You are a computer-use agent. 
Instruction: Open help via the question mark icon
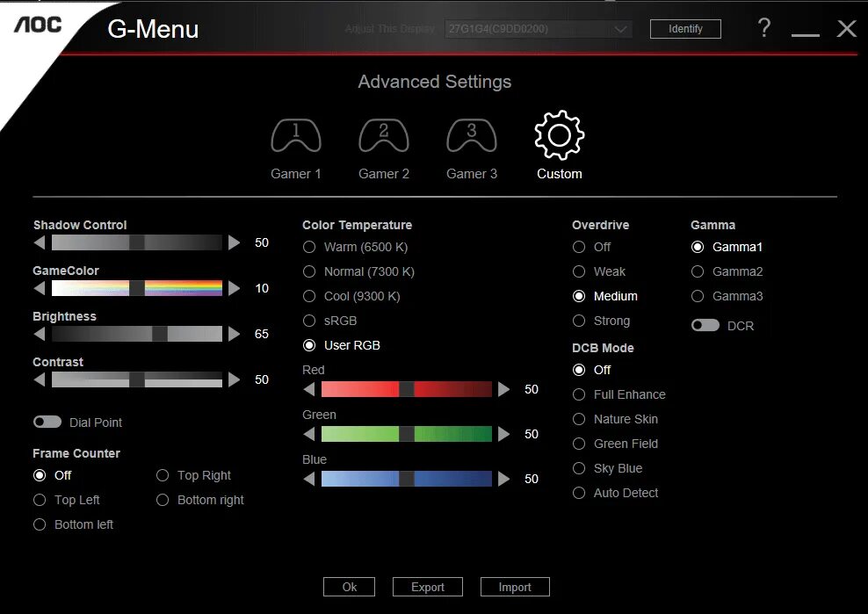pyautogui.click(x=764, y=28)
